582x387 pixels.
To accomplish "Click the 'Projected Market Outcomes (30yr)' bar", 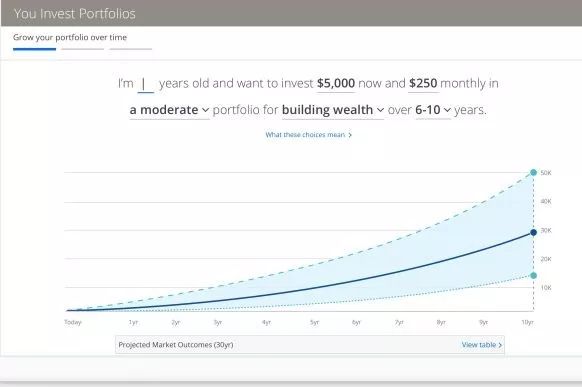I will click(x=310, y=345).
